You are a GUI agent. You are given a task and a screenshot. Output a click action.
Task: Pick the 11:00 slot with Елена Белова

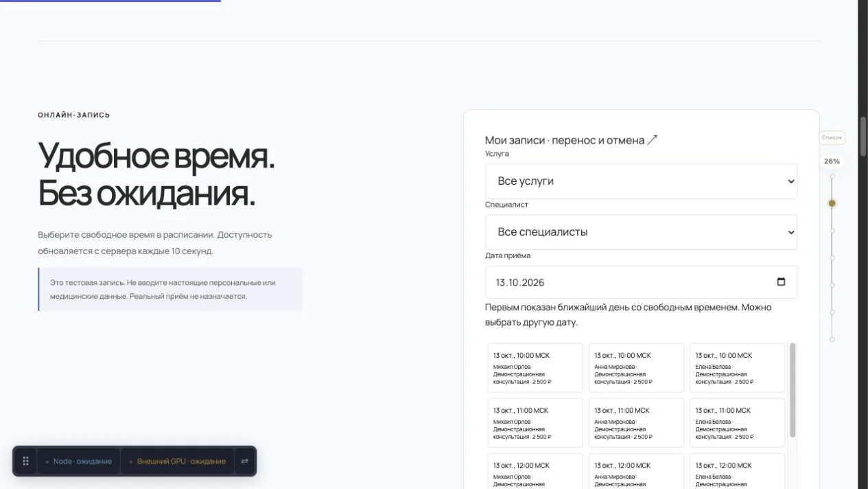point(737,423)
